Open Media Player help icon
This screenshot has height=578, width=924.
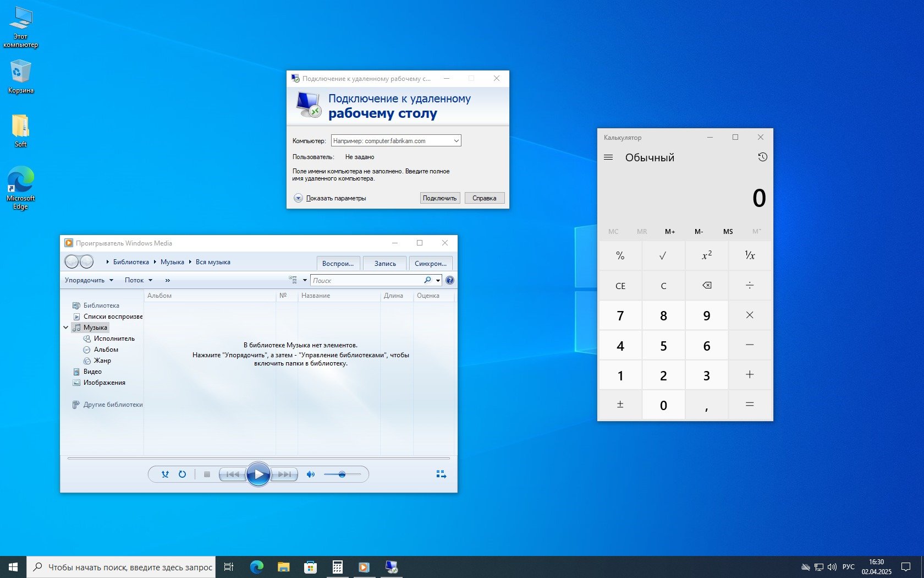pyautogui.click(x=450, y=280)
